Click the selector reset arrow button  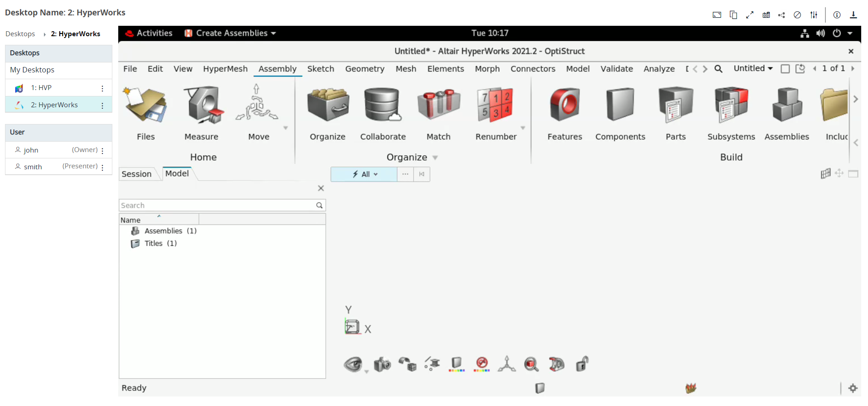pyautogui.click(x=422, y=174)
